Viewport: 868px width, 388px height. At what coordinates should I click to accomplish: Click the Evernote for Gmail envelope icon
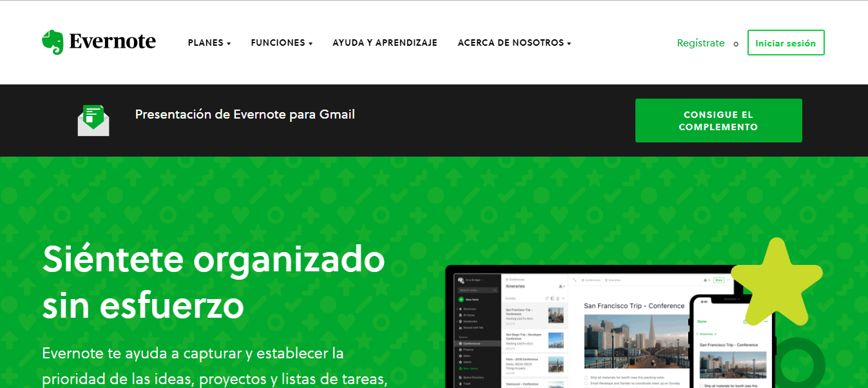click(92, 120)
